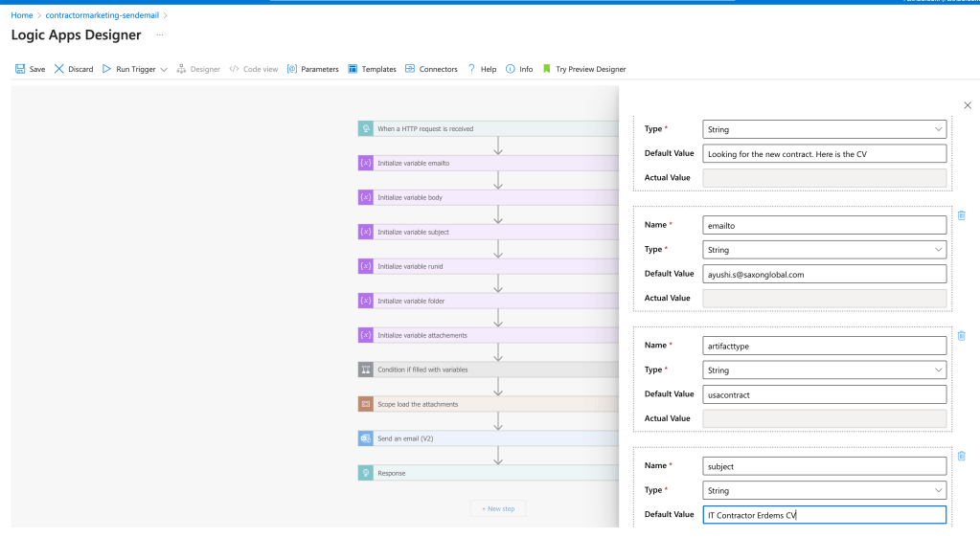
Task: Expand the Run Trigger dropdown arrow
Action: click(164, 69)
